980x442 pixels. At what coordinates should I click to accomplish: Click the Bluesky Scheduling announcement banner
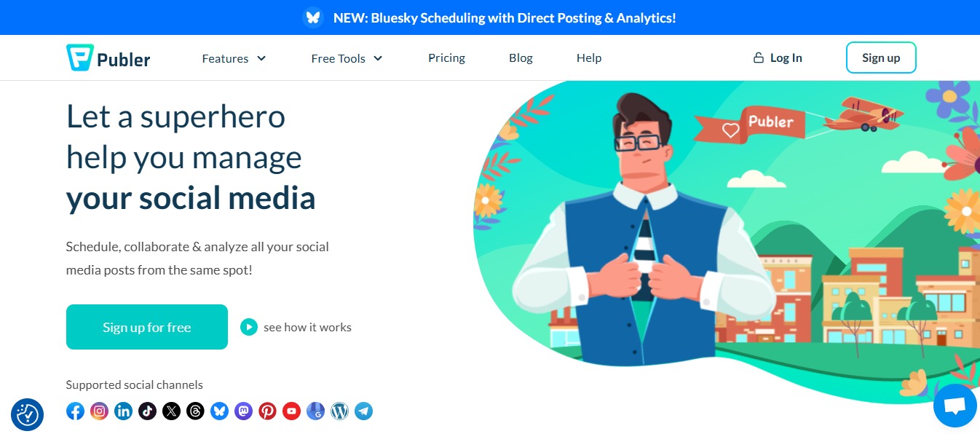tap(490, 17)
